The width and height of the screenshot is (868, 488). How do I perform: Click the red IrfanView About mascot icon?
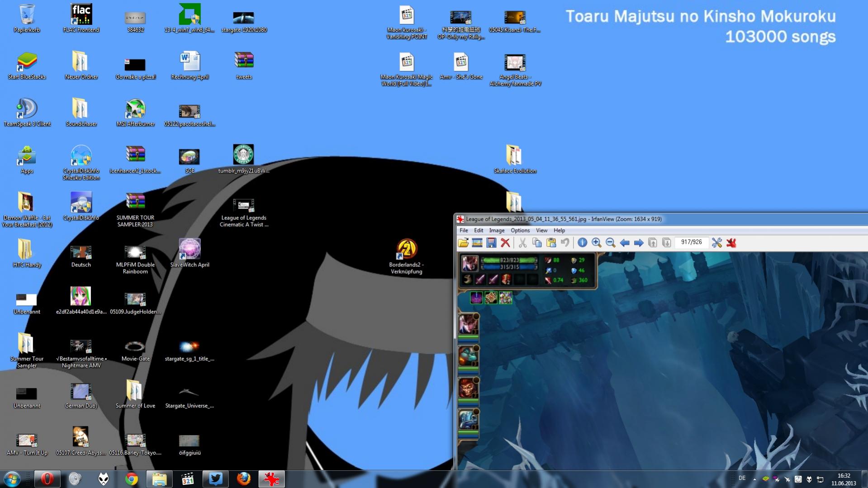(731, 243)
